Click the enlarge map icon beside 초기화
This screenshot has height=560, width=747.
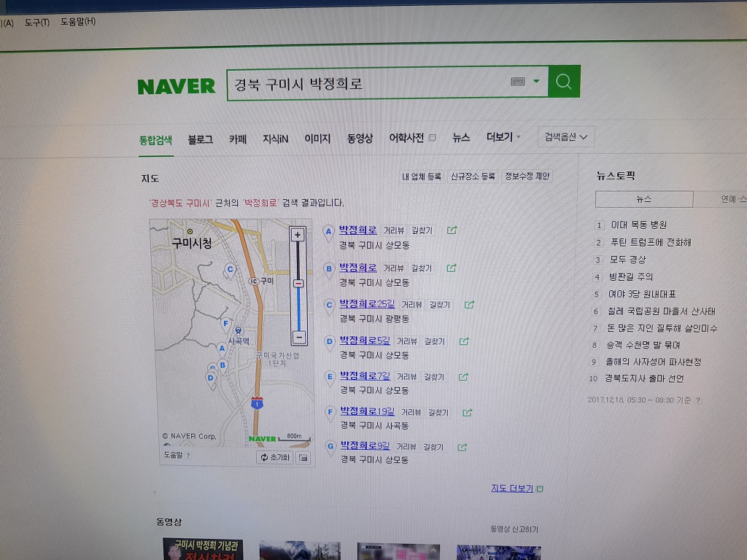tap(303, 458)
